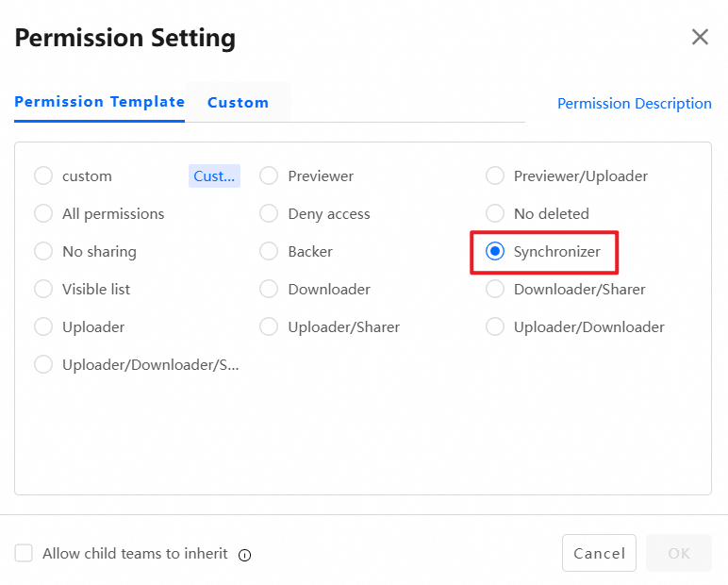This screenshot has height=585, width=728.
Task: Choose the Uploader/Downloader option
Action: click(495, 327)
